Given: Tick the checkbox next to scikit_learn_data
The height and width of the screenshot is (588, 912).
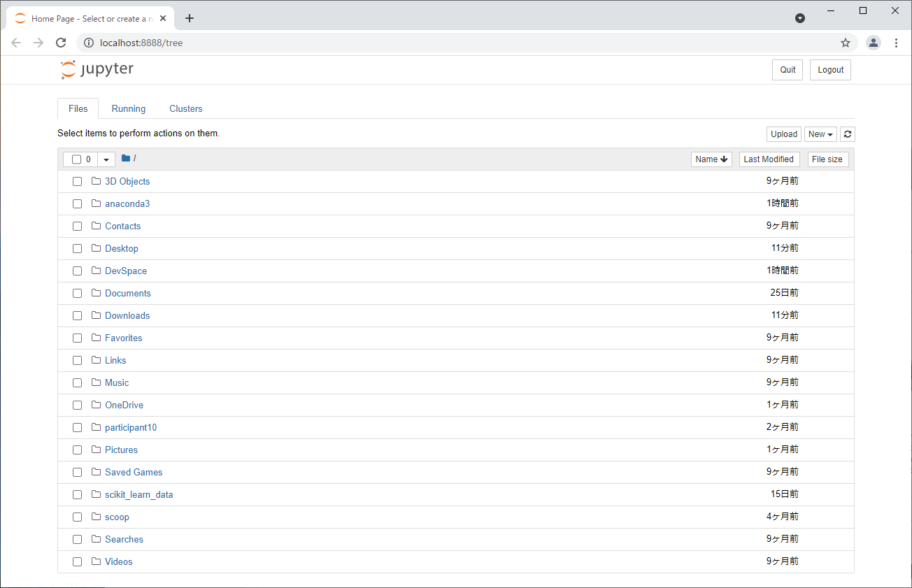Looking at the screenshot, I should click(78, 495).
